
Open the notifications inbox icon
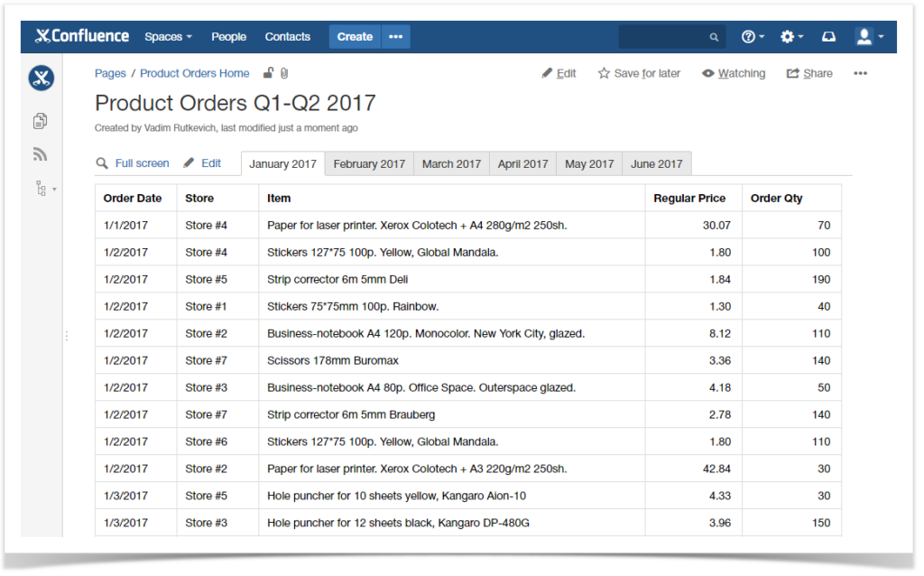[829, 36]
